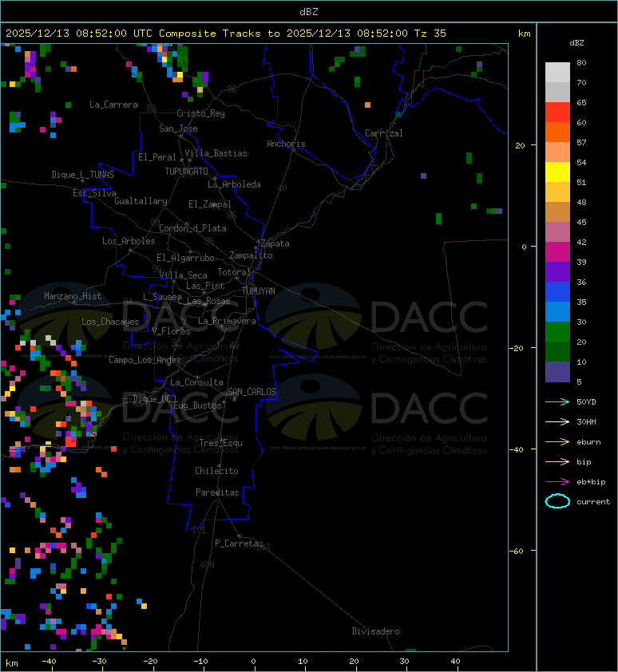Click the El_Peral label
Screen dimensions: 618x672
[x=157, y=157]
